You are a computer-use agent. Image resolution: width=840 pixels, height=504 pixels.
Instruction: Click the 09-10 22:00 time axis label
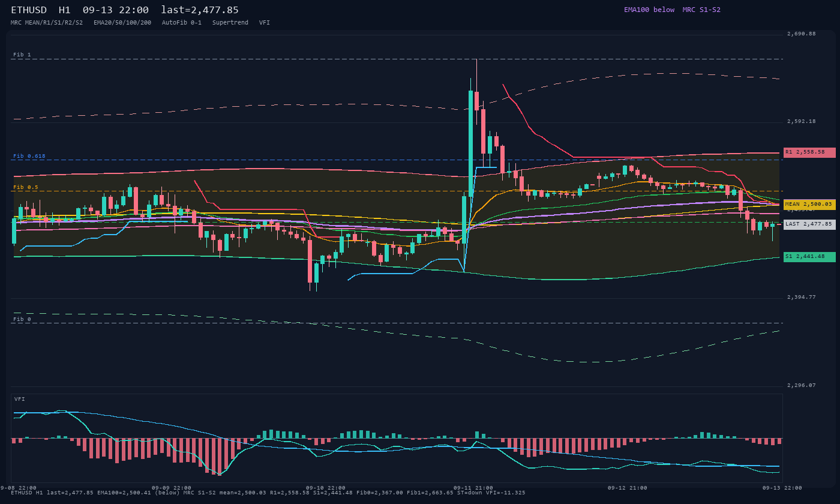(x=326, y=488)
